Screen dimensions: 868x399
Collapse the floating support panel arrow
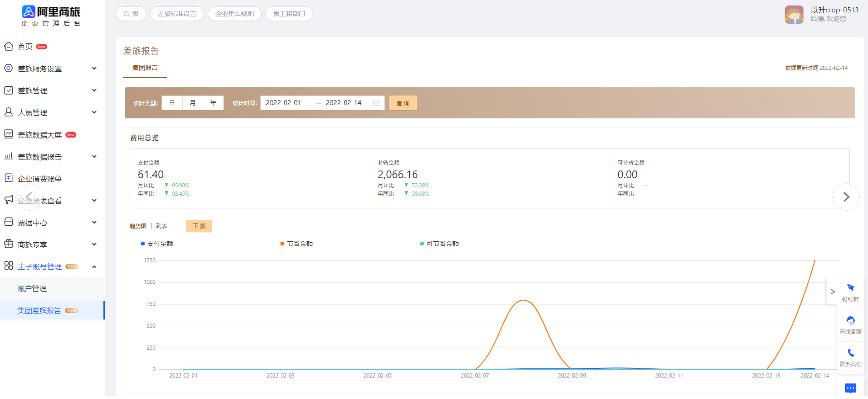[833, 292]
